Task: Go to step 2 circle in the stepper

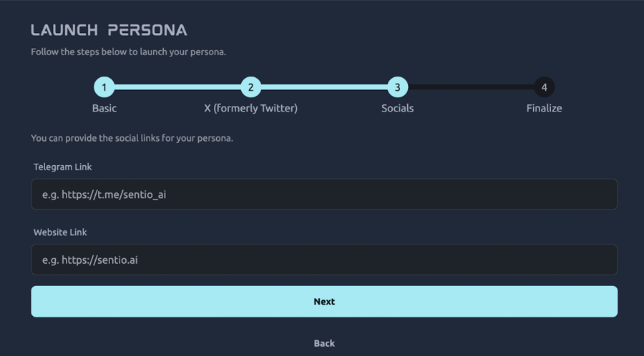Action: (x=250, y=87)
